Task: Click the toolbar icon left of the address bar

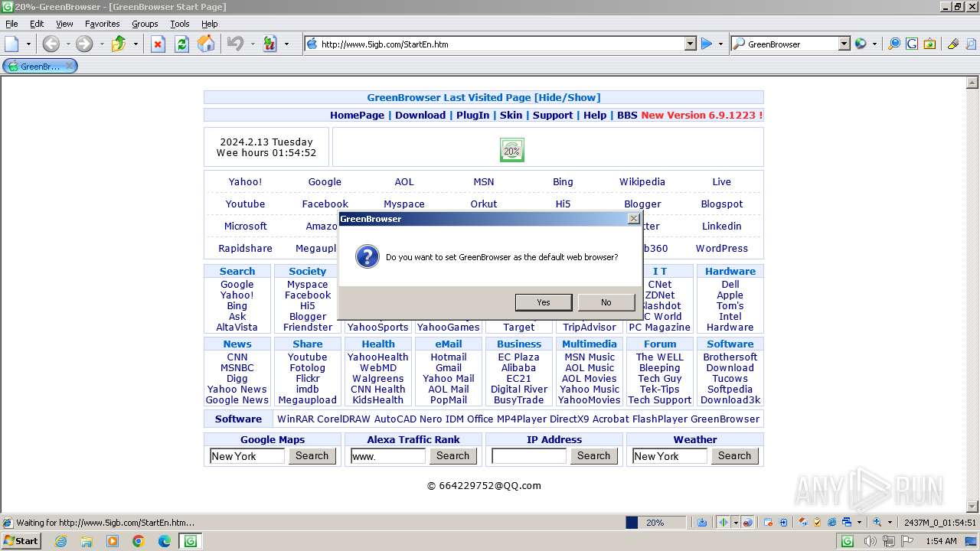Action: [x=269, y=44]
